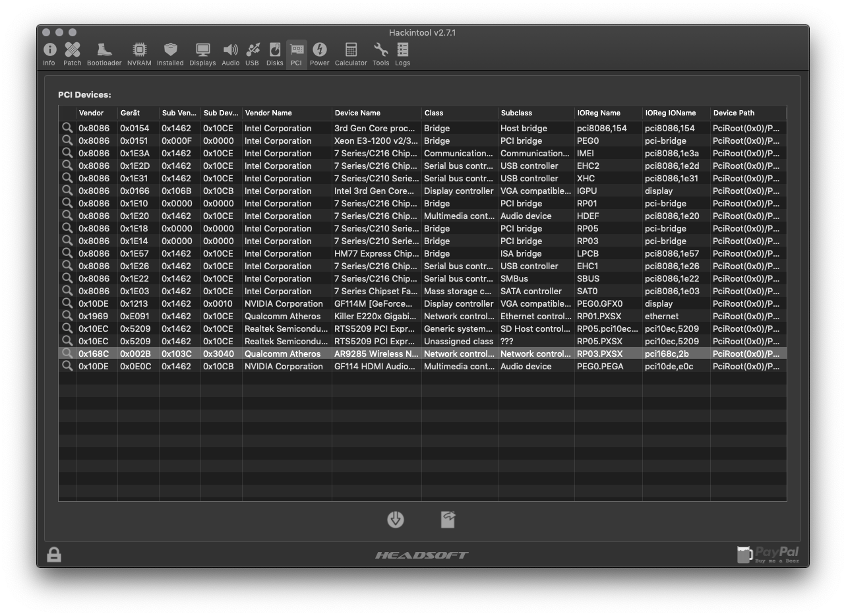Sort by the Vendor column header
This screenshot has height=616, width=846.
[x=97, y=113]
